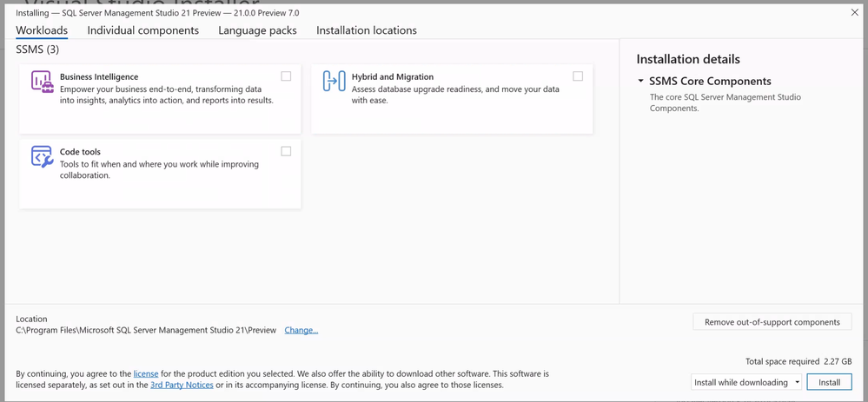Image resolution: width=868 pixels, height=402 pixels.
Task: Open the 3rd Party Notices link
Action: point(182,385)
